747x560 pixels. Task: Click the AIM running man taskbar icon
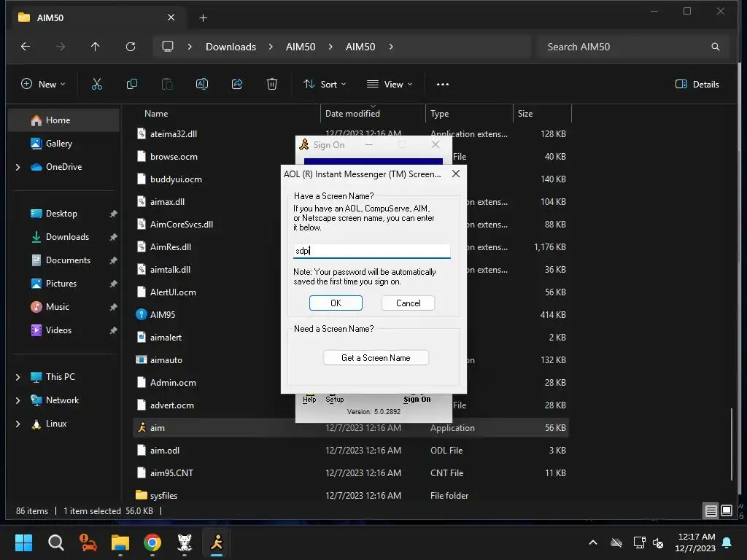(x=217, y=542)
